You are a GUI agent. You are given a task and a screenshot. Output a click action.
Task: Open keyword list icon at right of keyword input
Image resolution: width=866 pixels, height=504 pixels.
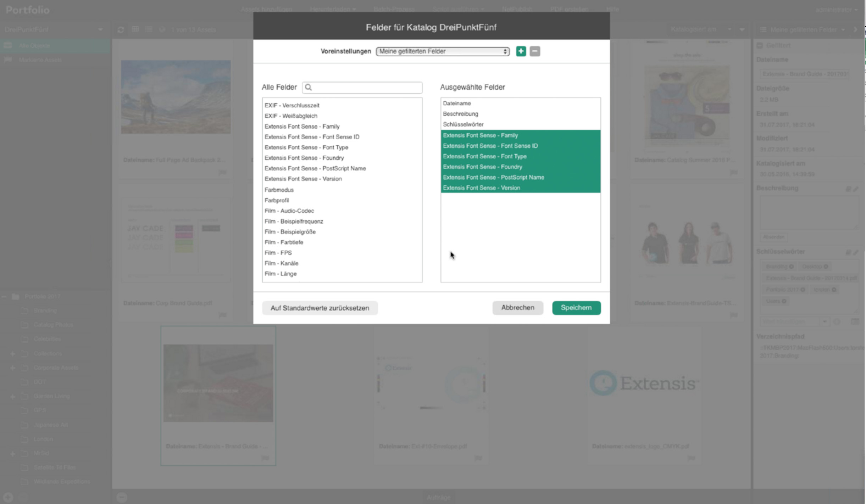click(x=855, y=321)
